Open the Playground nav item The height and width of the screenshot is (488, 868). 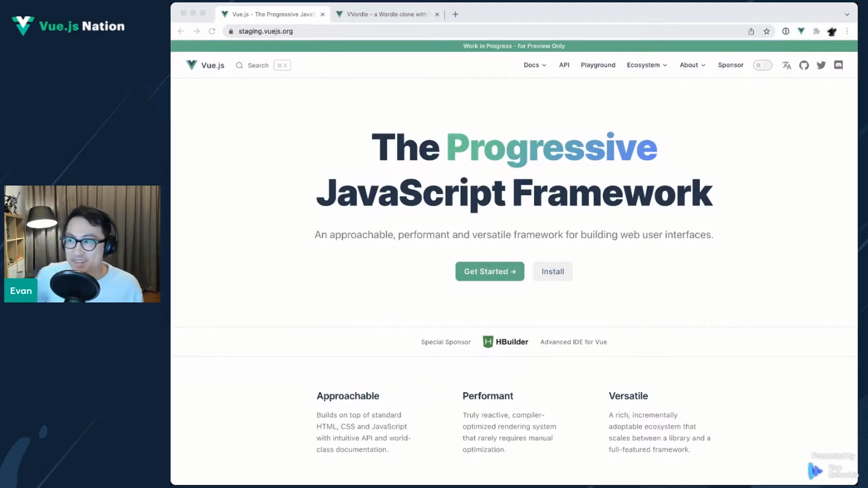click(x=598, y=65)
